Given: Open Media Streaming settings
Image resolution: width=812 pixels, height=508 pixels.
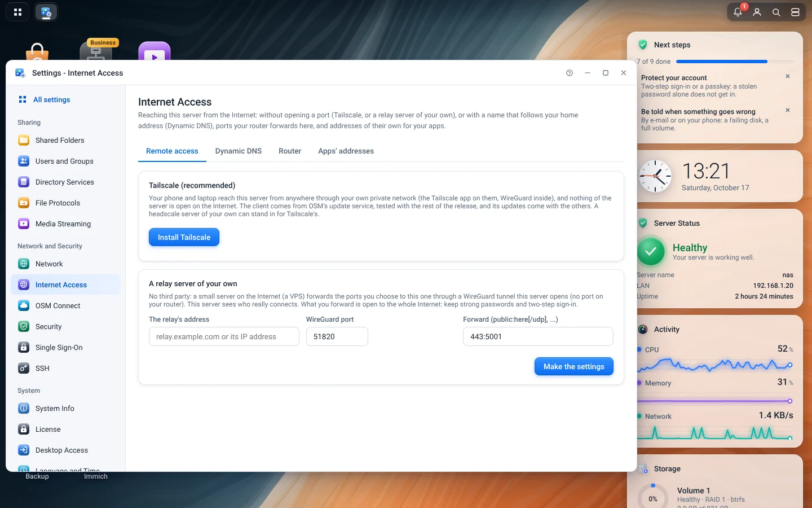Looking at the screenshot, I should [65, 224].
